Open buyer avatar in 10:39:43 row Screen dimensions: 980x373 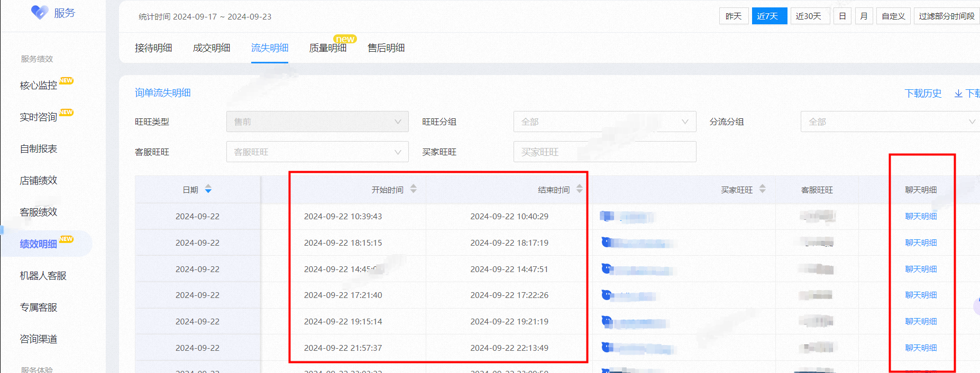pyautogui.click(x=607, y=216)
